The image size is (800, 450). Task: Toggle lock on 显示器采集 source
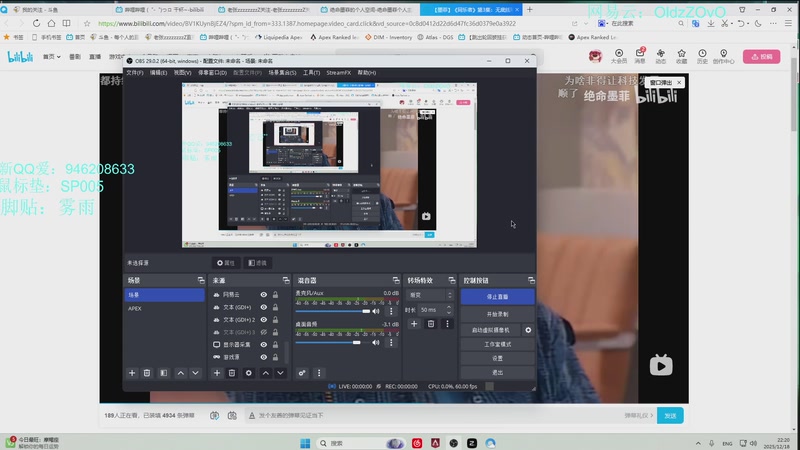[x=276, y=344]
